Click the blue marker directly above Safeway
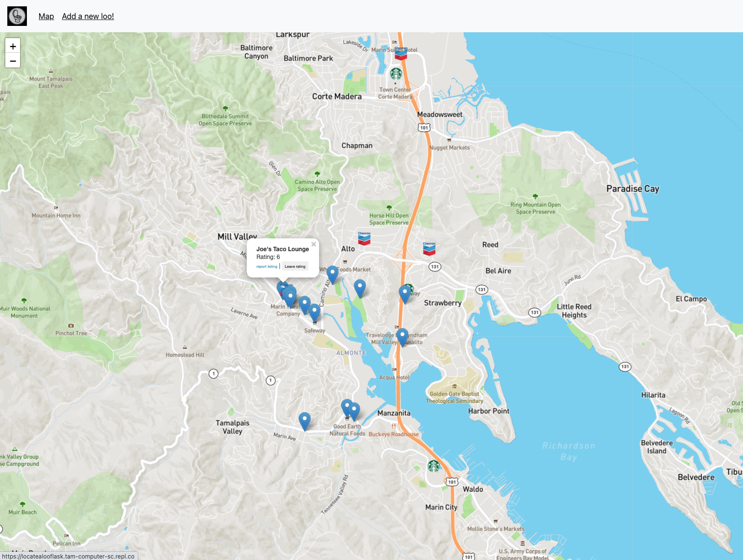Screen dimensions: 743x560 314,312
